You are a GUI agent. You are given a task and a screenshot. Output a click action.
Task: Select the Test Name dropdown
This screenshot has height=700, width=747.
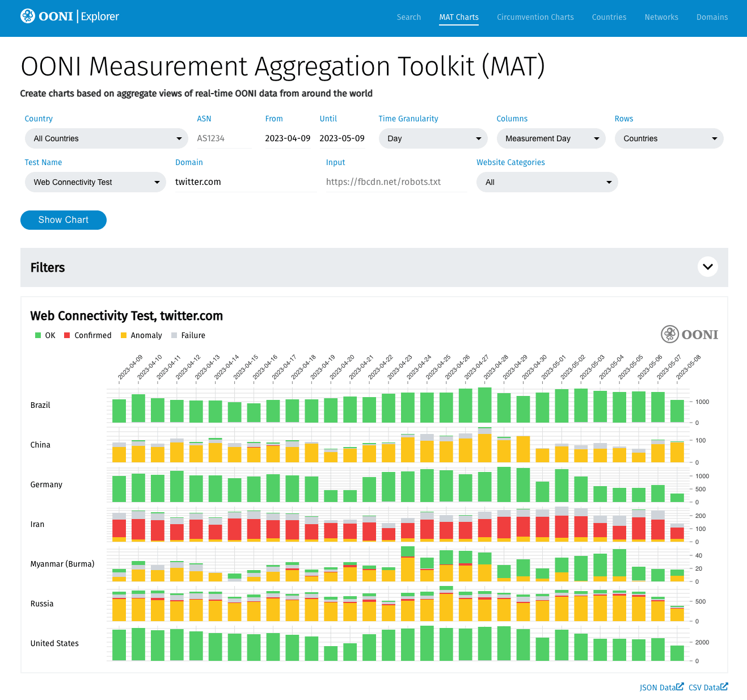(95, 182)
